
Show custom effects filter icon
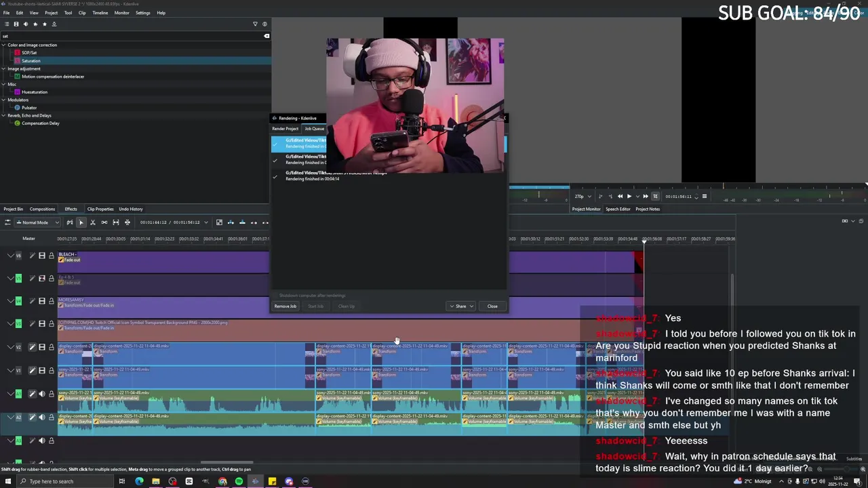[x=35, y=24]
